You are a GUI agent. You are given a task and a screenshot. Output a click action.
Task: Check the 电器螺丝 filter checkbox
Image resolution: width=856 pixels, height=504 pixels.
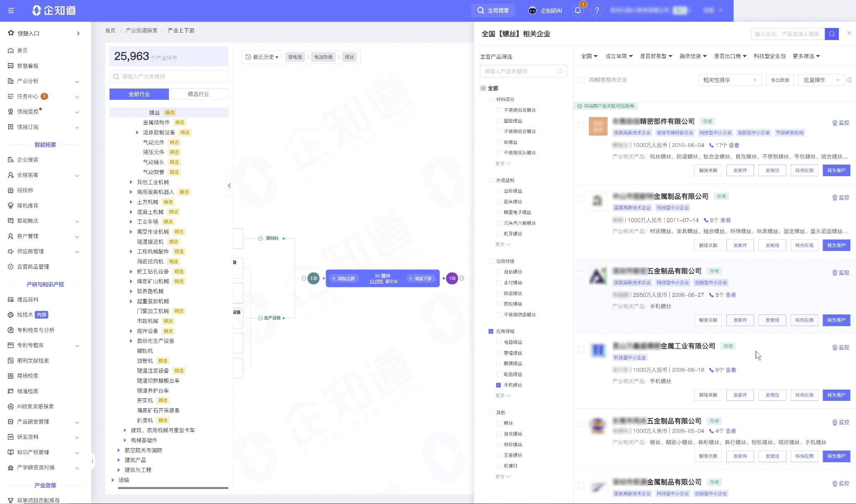[x=498, y=342]
